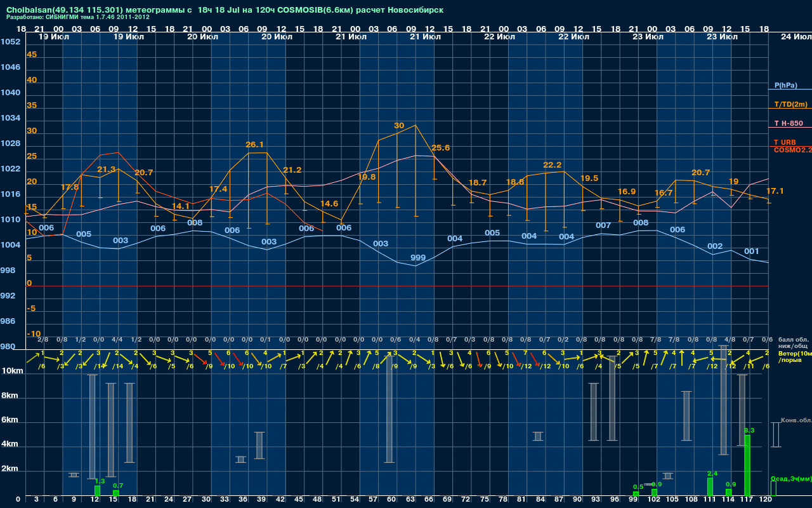Select the T H-850 legend label
Viewport: 812px width, 508px height.
[x=789, y=123]
